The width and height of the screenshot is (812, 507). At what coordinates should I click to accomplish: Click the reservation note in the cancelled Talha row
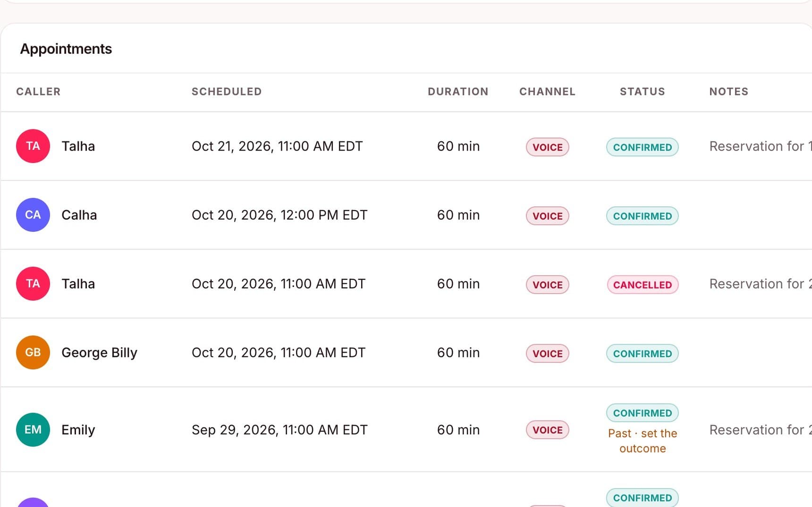[x=761, y=284]
